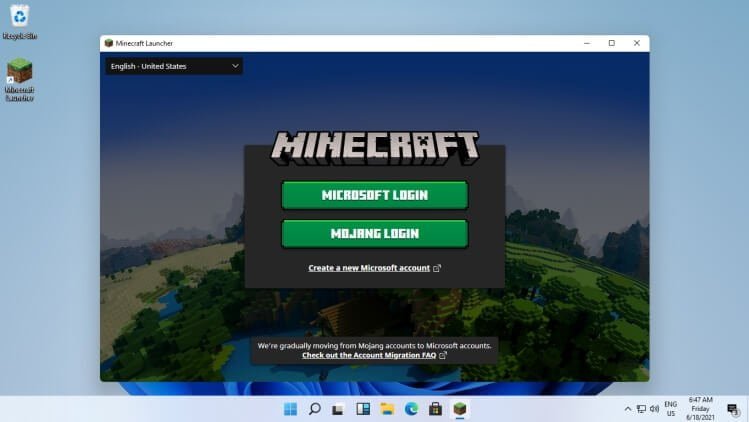This screenshot has width=749, height=422.
Task: Click the external link icon beside Migration FAQ
Action: [443, 355]
